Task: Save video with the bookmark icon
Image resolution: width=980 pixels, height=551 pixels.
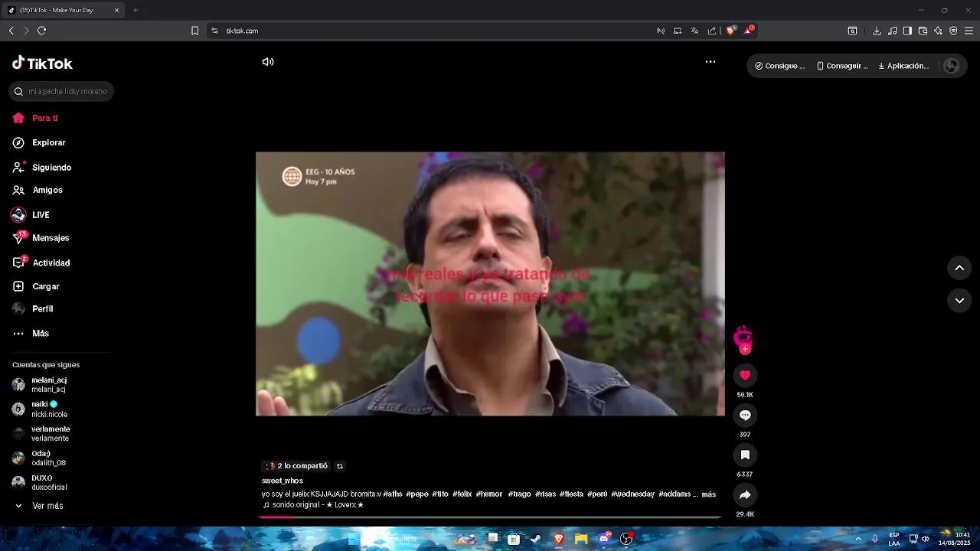Action: 745,455
